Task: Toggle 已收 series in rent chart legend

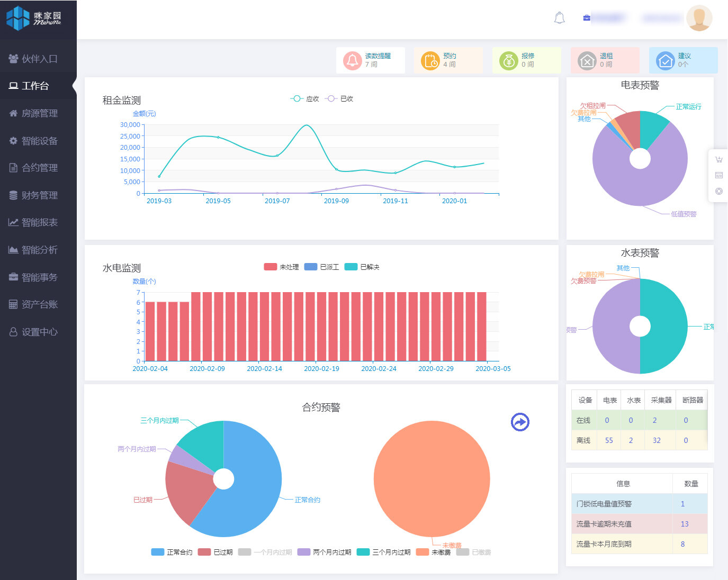Action: coord(339,99)
